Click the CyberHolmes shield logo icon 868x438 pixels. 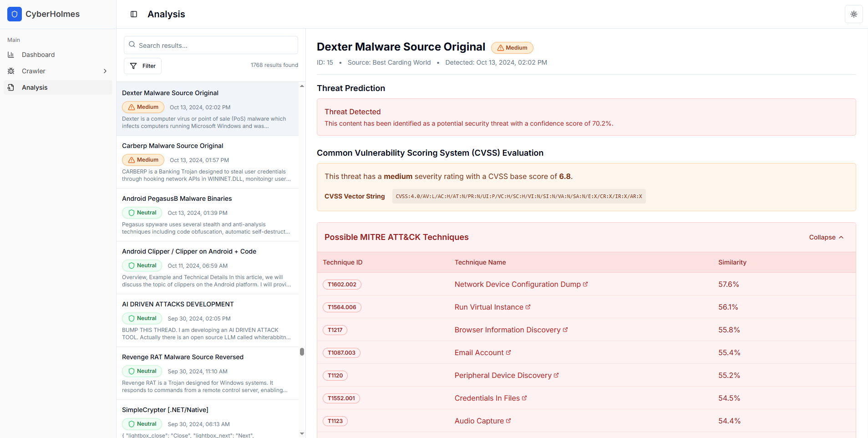(15, 14)
